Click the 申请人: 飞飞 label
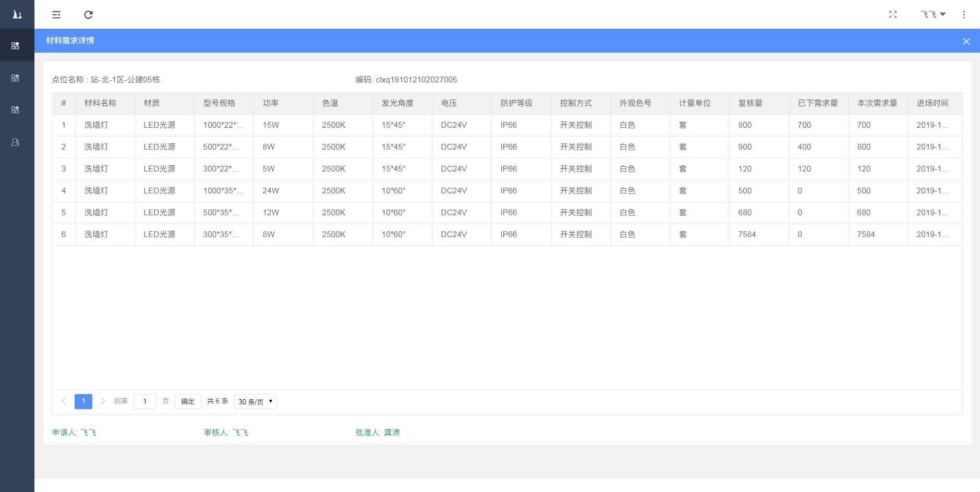This screenshot has width=980, height=492. coord(74,433)
